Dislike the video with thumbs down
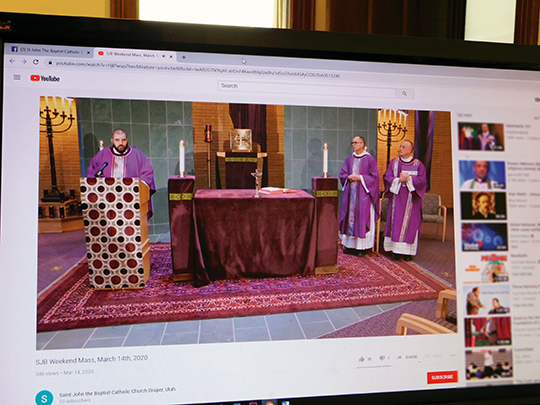 click(385, 358)
